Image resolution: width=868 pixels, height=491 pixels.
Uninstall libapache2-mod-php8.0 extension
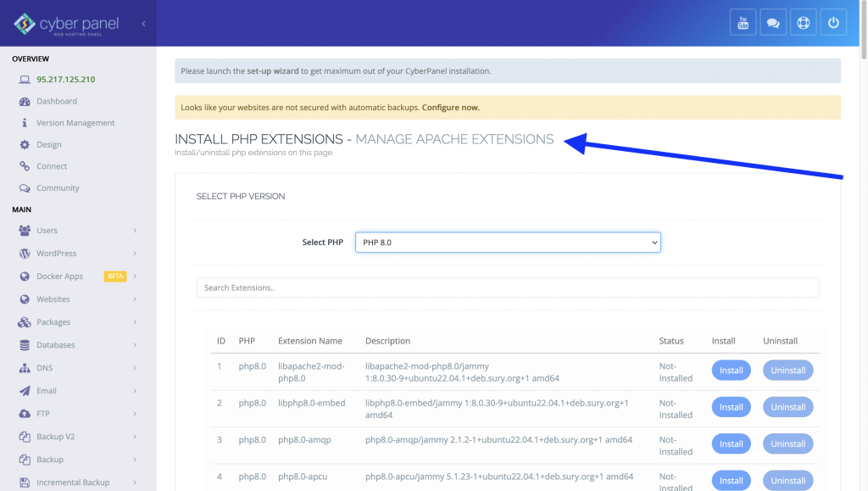(787, 371)
